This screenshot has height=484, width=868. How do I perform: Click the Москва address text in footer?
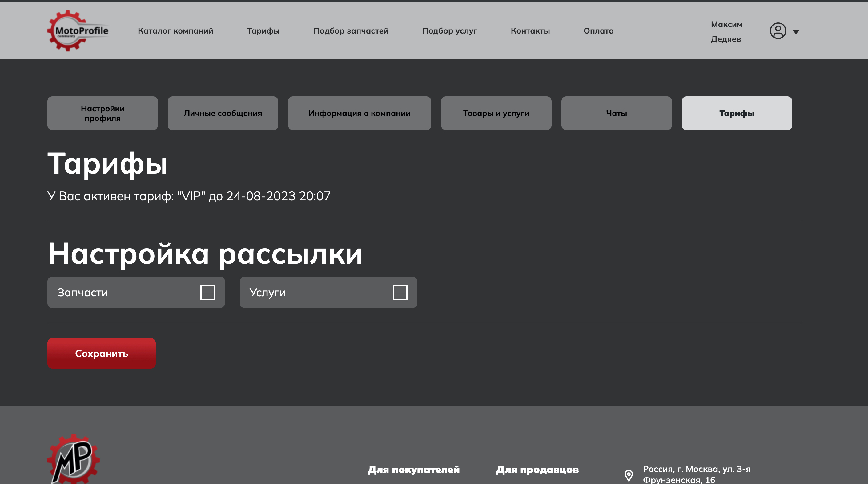coord(697,474)
